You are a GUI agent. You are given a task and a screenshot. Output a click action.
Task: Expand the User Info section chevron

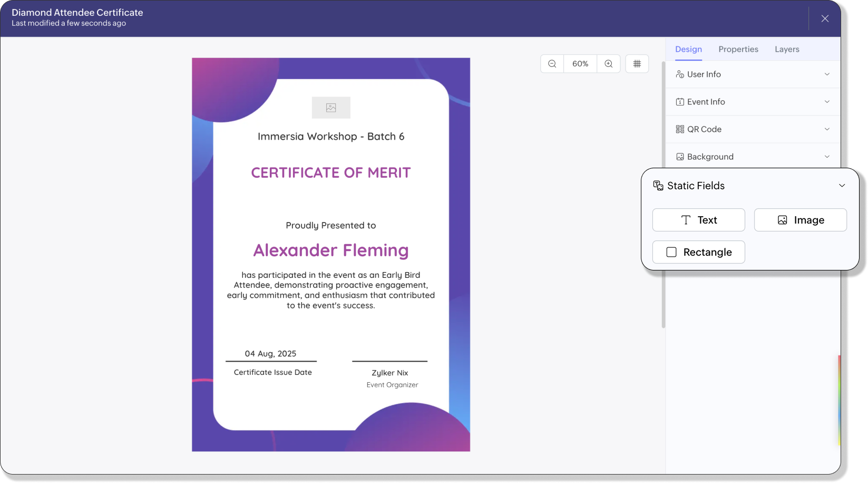pyautogui.click(x=827, y=74)
